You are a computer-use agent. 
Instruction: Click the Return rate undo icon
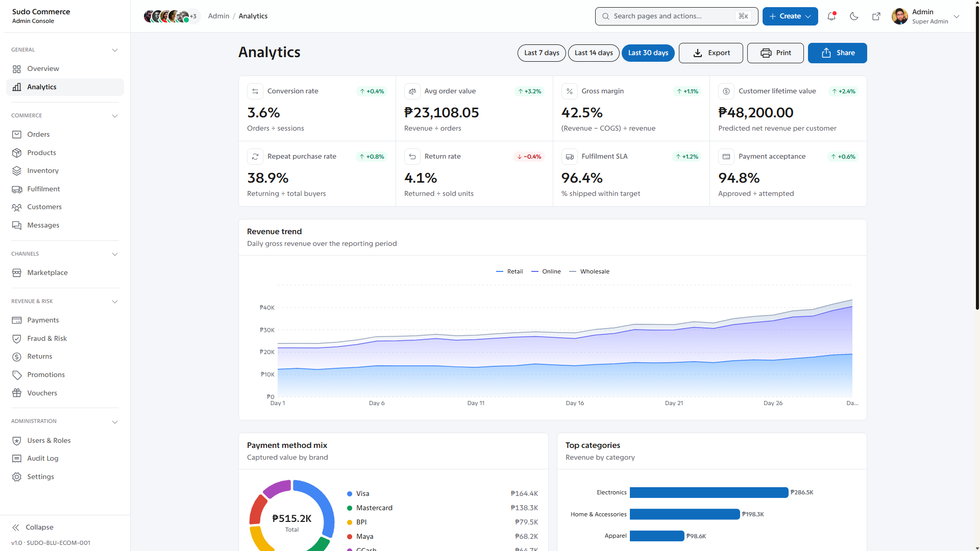(412, 157)
